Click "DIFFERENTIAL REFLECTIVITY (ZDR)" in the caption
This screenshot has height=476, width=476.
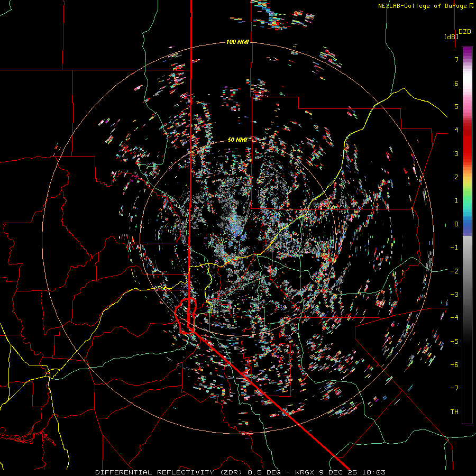[168, 472]
